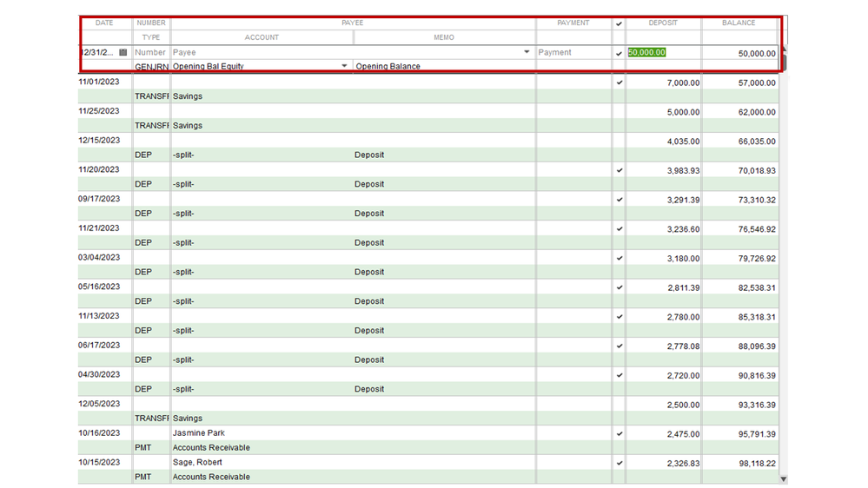The height and width of the screenshot is (488, 868).
Task: Open the Payee dropdown arrow
Action: (x=527, y=52)
